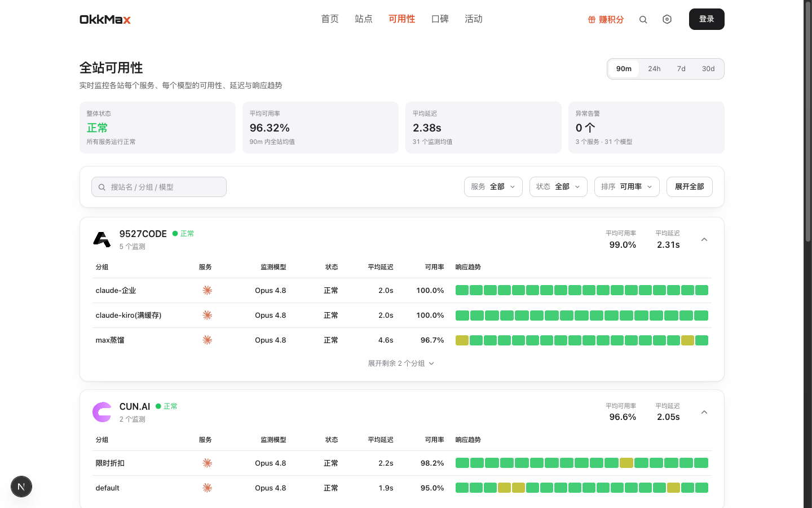This screenshot has width=812, height=508.
Task: Click the 登录 login button
Action: pos(707,19)
